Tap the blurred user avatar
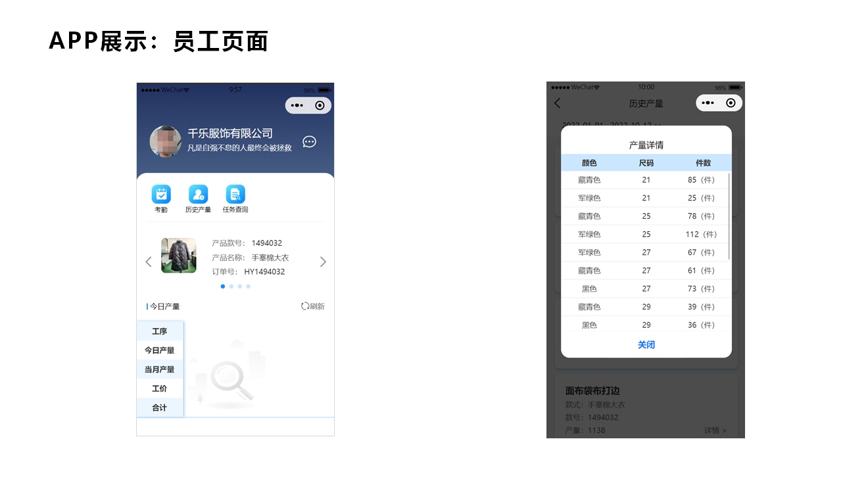This screenshot has height=483, width=868. [x=166, y=142]
